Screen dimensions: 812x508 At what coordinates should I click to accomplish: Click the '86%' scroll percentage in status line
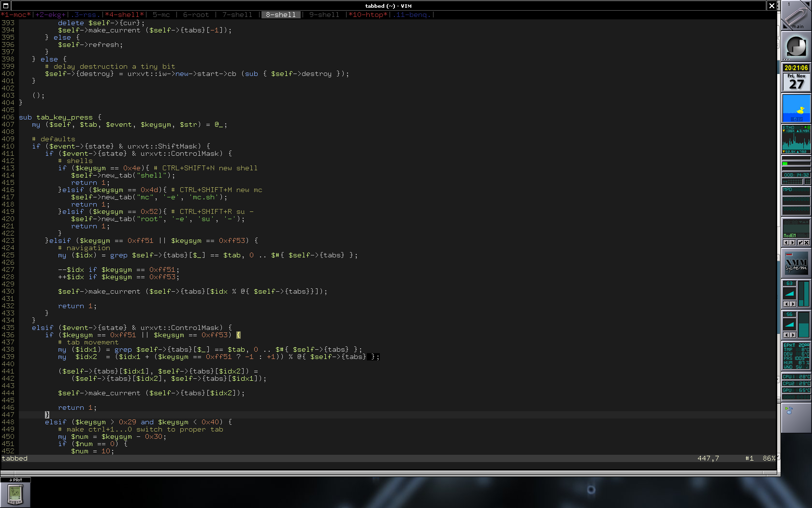(x=769, y=458)
